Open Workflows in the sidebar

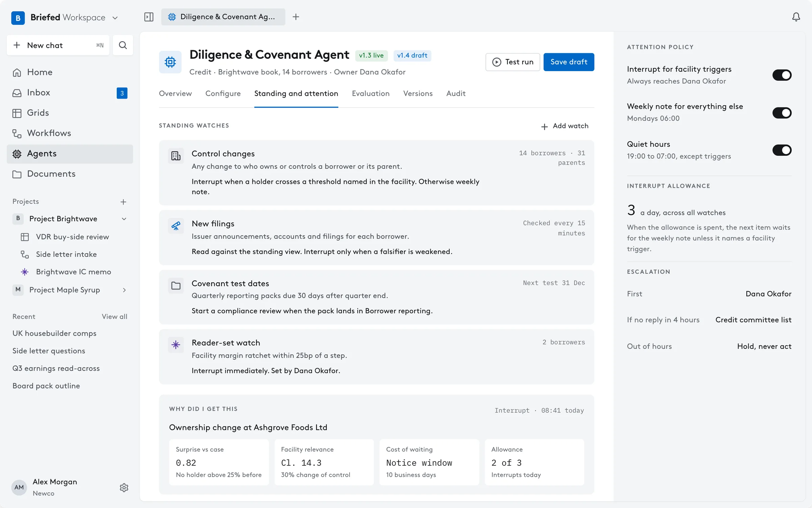pyautogui.click(x=70, y=133)
